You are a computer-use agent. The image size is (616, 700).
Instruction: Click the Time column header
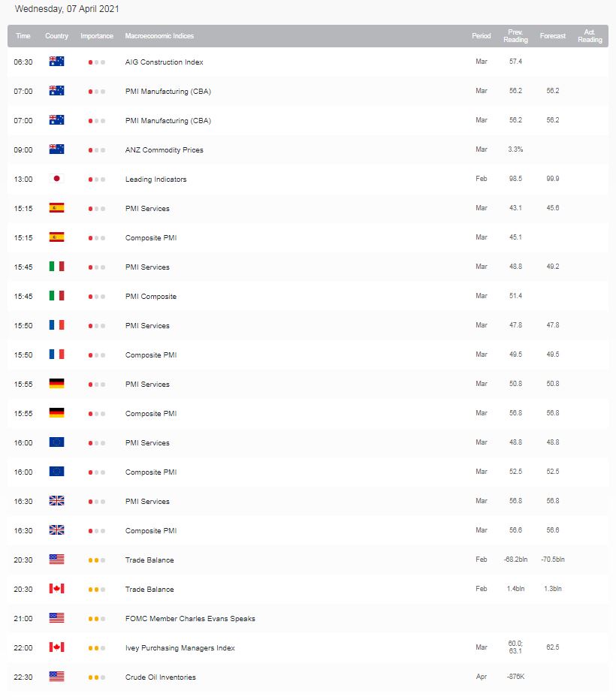pos(23,36)
